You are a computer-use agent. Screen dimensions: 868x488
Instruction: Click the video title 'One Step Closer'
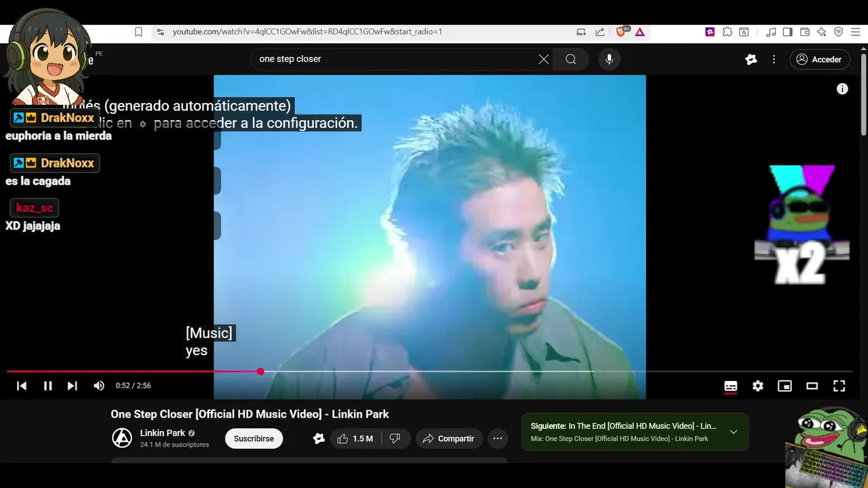click(x=250, y=414)
